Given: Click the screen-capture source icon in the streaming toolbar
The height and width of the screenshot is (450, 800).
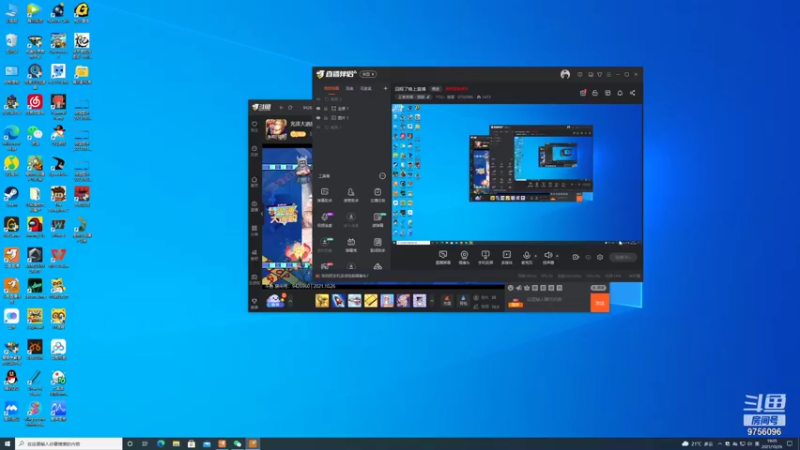Looking at the screenshot, I should (443, 255).
